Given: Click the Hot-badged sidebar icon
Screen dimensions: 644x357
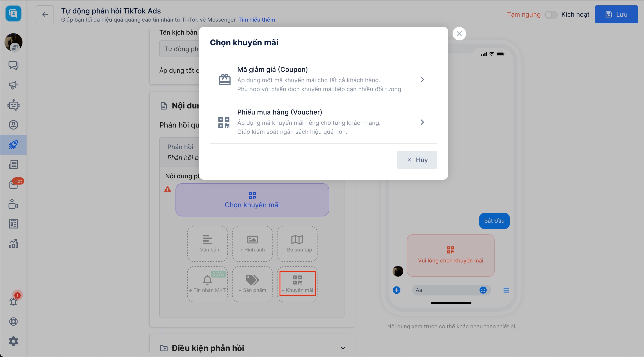Looking at the screenshot, I should (x=13, y=184).
